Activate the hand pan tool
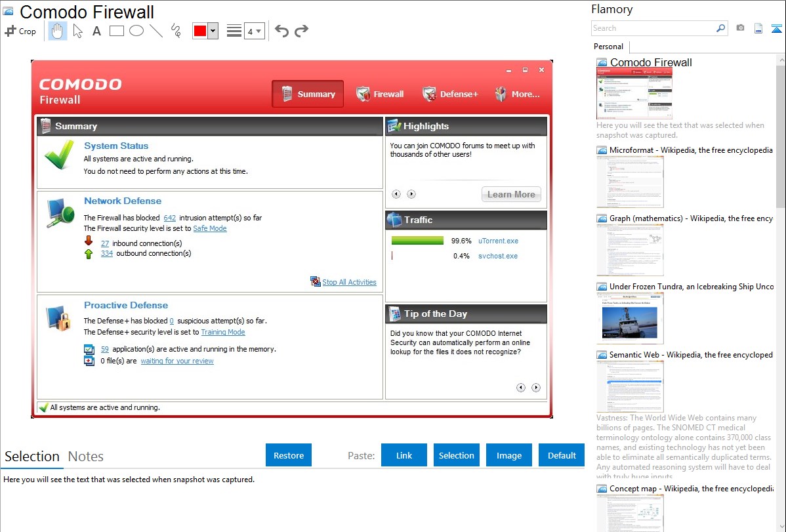 (57, 31)
